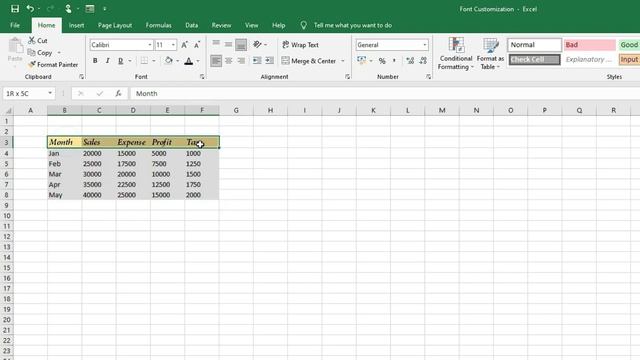The height and width of the screenshot is (360, 640).
Task: Switch to the Review tab
Action: click(x=221, y=25)
